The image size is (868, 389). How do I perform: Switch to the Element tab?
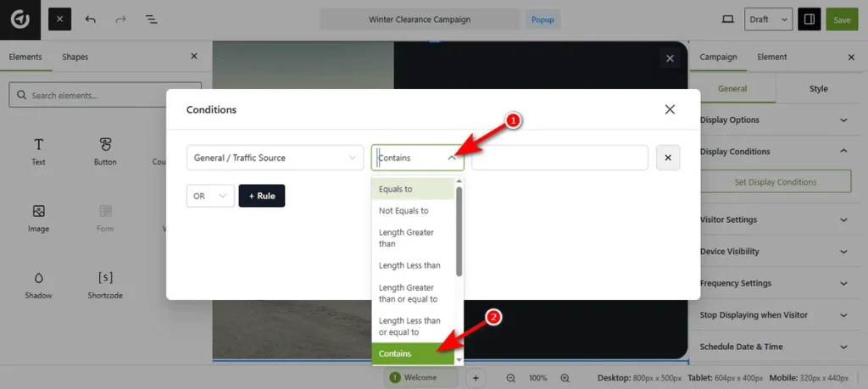[x=771, y=57]
